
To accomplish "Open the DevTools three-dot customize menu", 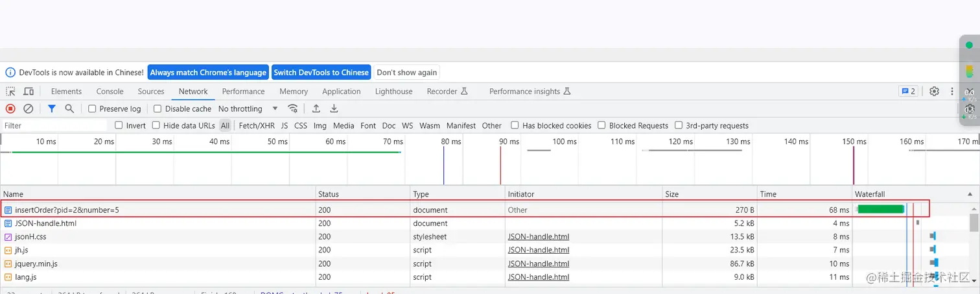I will click(952, 92).
